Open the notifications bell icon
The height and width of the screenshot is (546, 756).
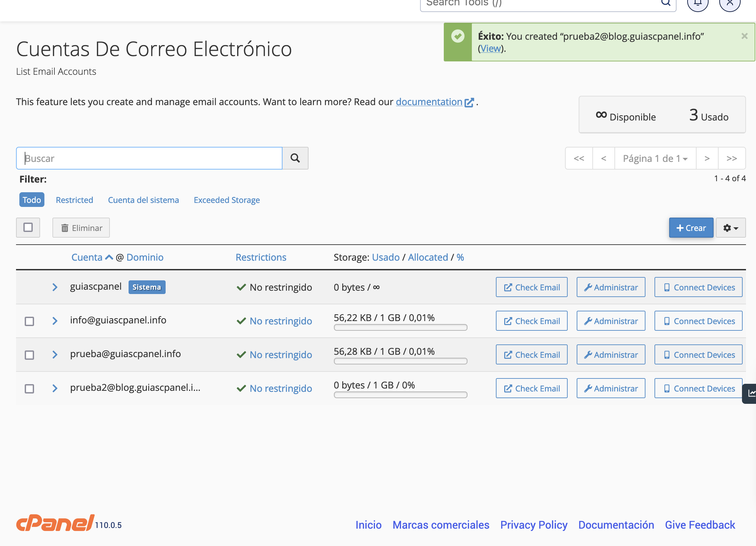click(x=698, y=3)
